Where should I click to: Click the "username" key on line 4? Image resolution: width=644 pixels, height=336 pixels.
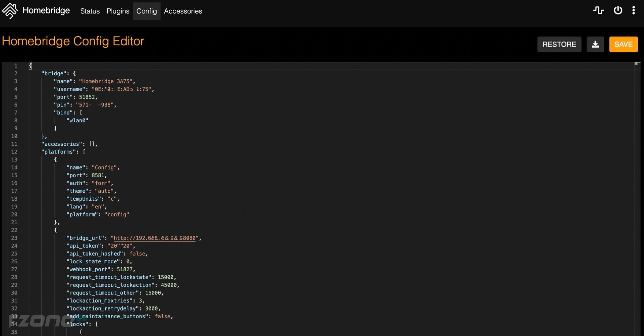tap(69, 89)
